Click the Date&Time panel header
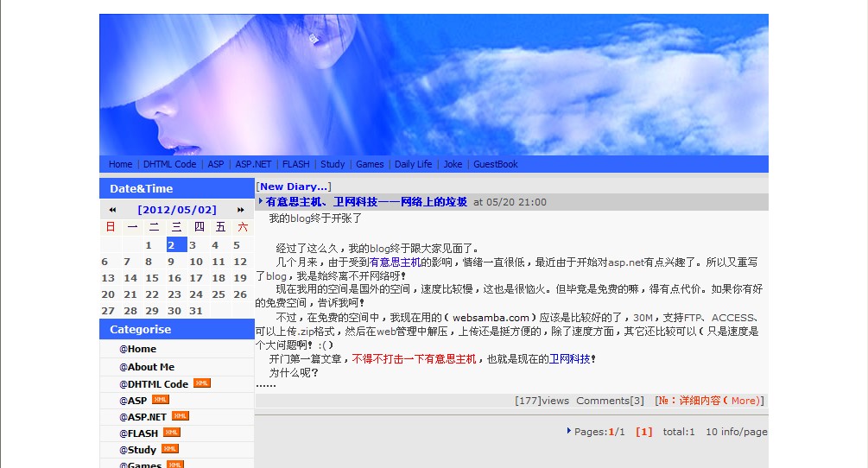The height and width of the screenshot is (468, 868). coord(176,188)
